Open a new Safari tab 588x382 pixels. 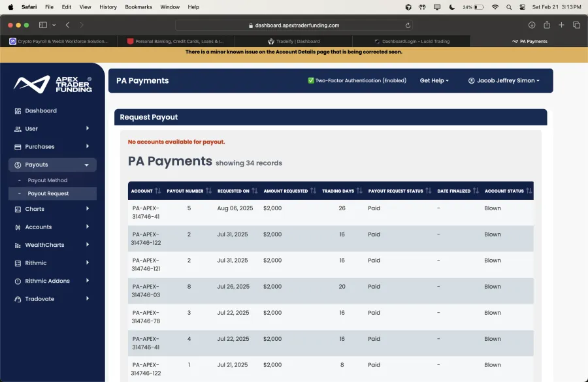coord(561,25)
